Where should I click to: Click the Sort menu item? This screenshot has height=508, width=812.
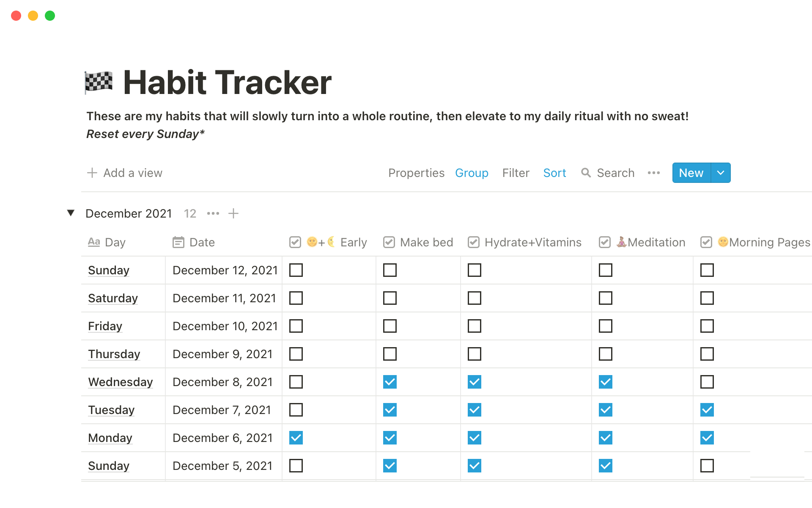tap(554, 172)
